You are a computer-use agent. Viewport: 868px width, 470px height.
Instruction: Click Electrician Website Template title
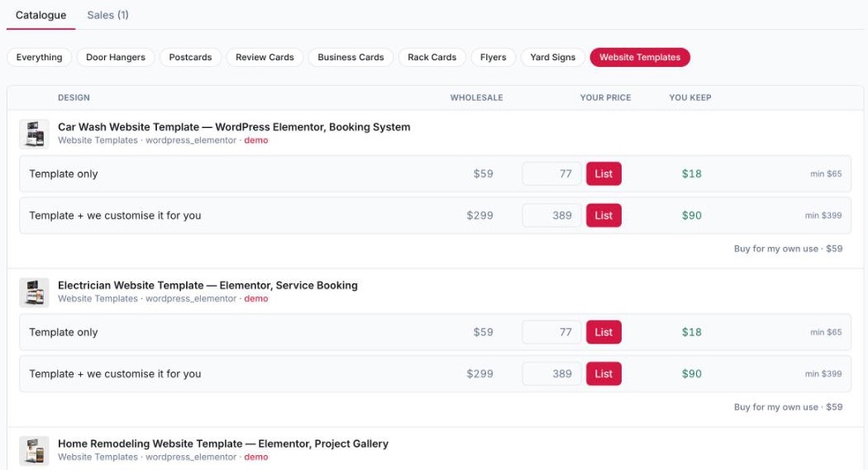pyautogui.click(x=207, y=285)
